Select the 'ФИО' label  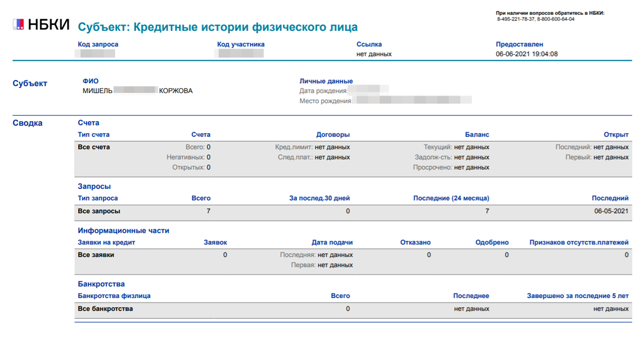[90, 81]
